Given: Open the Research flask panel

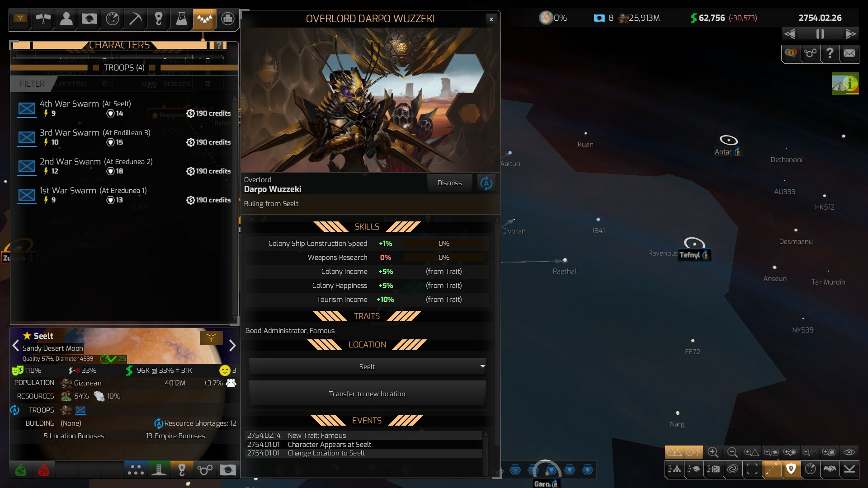Looking at the screenshot, I should [x=181, y=19].
